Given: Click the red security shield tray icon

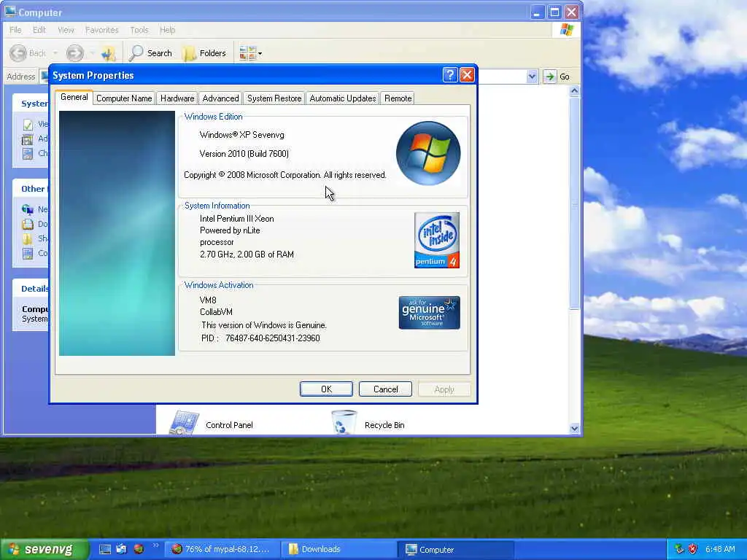Looking at the screenshot, I should tap(693, 549).
